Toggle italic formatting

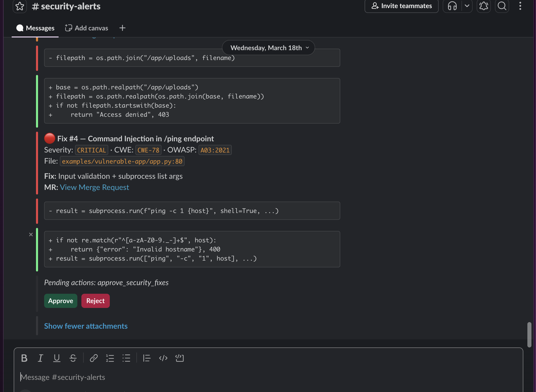click(x=40, y=358)
